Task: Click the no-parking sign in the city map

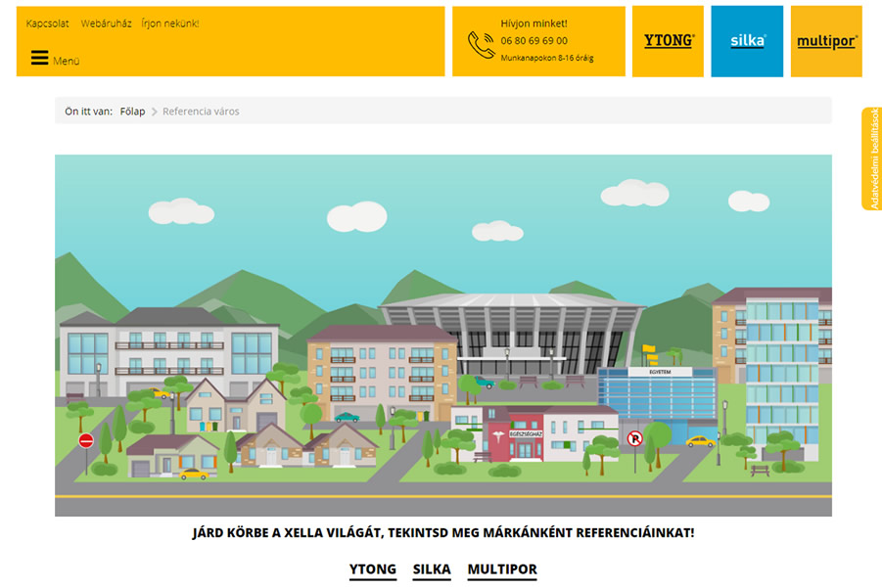Action: click(635, 438)
